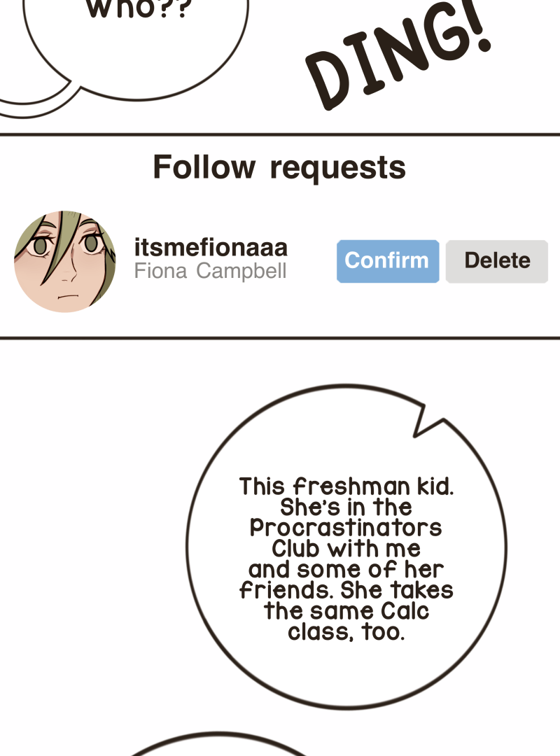
Task: Click the "and some of her" line
Action: (x=346, y=569)
